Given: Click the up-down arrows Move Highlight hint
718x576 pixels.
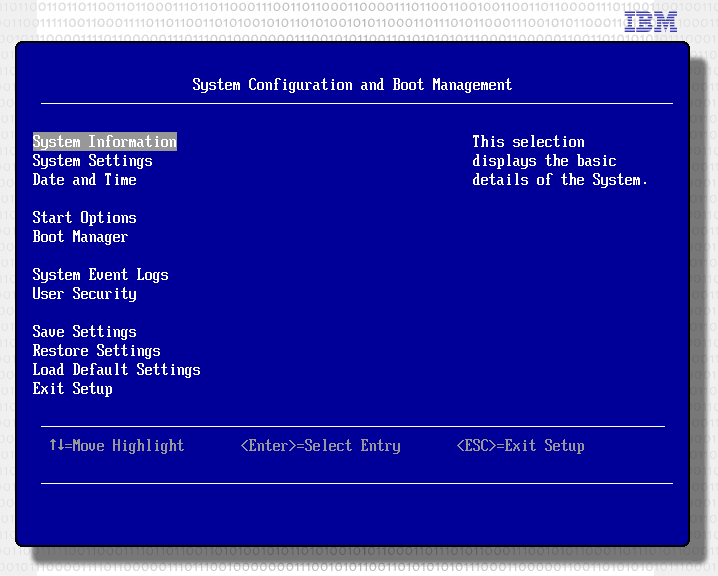Looking at the screenshot, I should [117, 446].
